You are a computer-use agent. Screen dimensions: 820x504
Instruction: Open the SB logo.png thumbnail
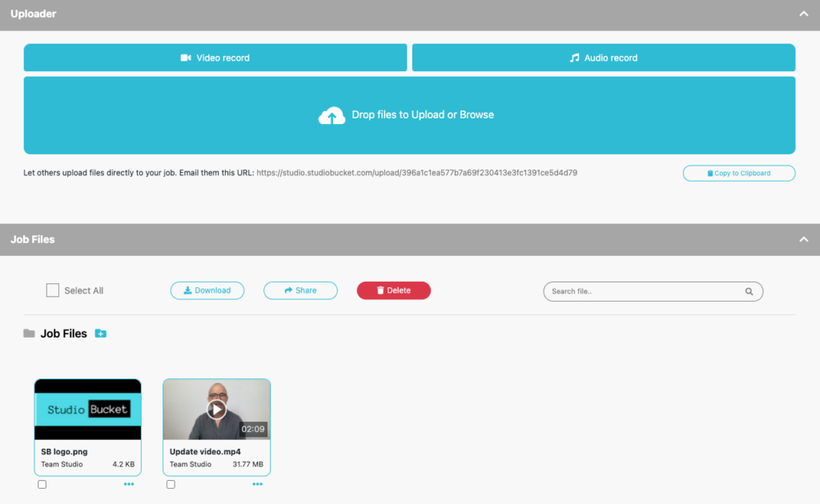88,410
